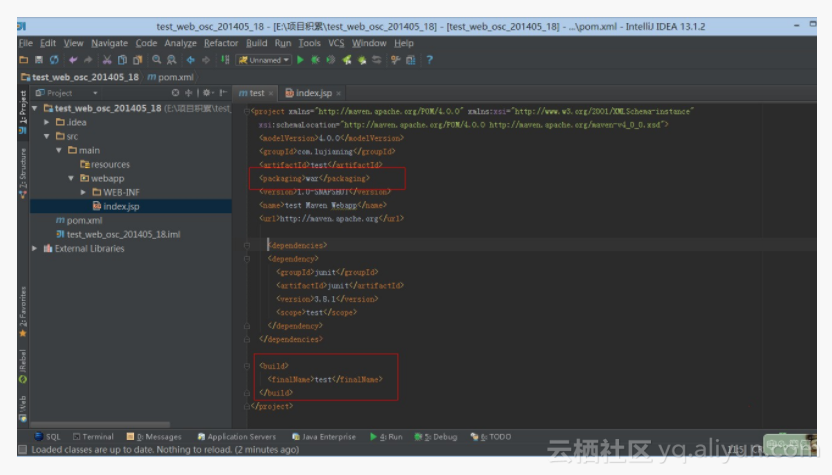Click the fold marker beside dependencies tag
The height and width of the screenshot is (475, 832).
tap(247, 245)
